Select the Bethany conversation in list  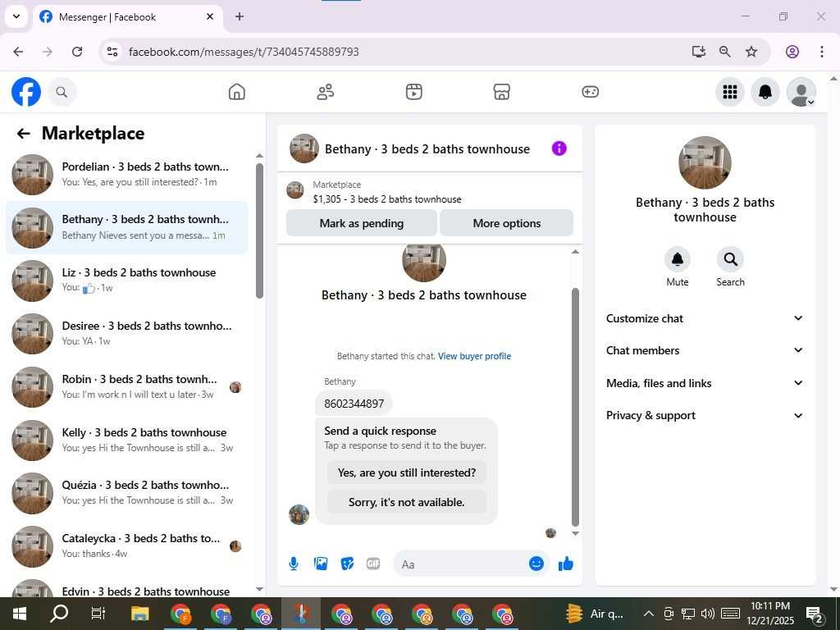click(126, 228)
